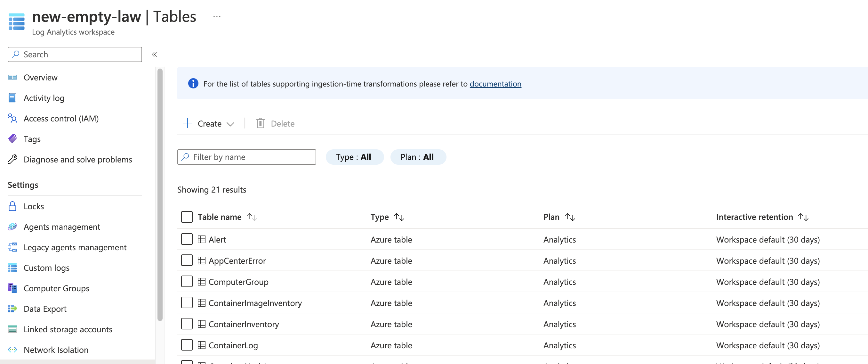Click the table icon beside ContainerLog
Viewport: 868px width, 364px height.
pyautogui.click(x=202, y=345)
